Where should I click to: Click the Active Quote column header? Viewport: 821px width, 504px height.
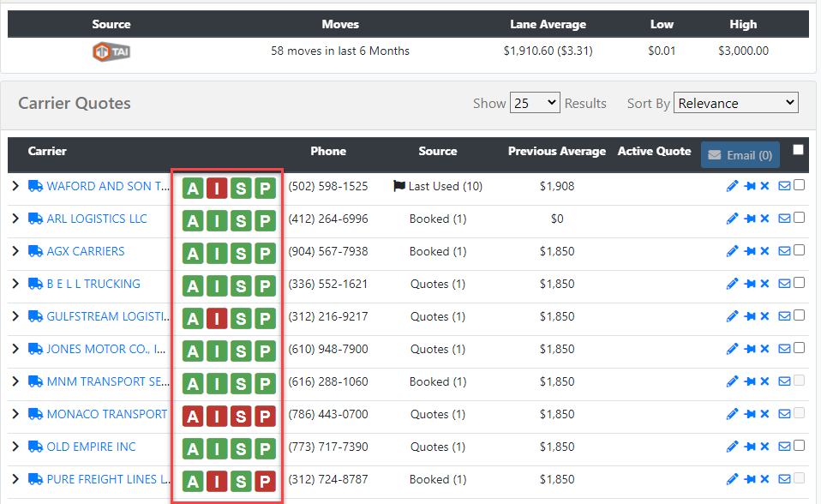(654, 151)
